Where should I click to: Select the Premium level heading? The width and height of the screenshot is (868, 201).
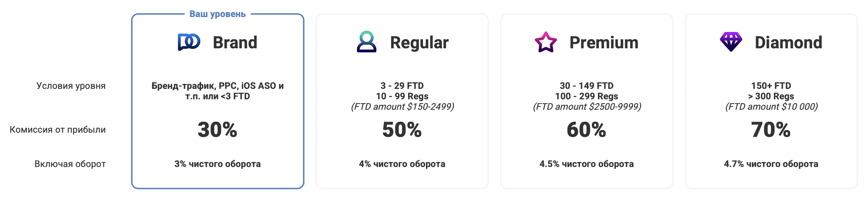(604, 42)
